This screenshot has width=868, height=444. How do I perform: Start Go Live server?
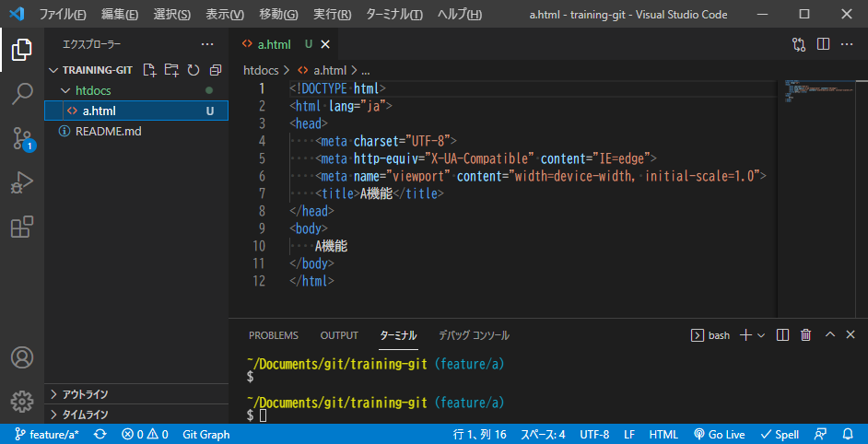click(719, 435)
